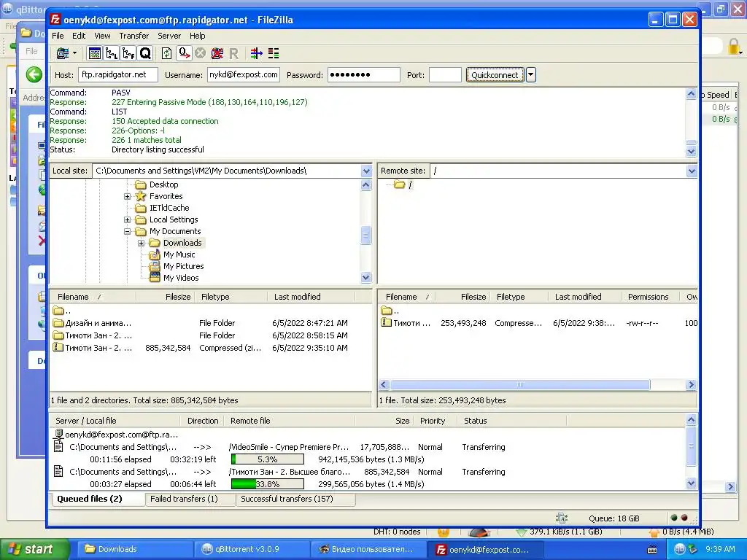
Task: Expand the Downloads tree node
Action: pyautogui.click(x=141, y=243)
